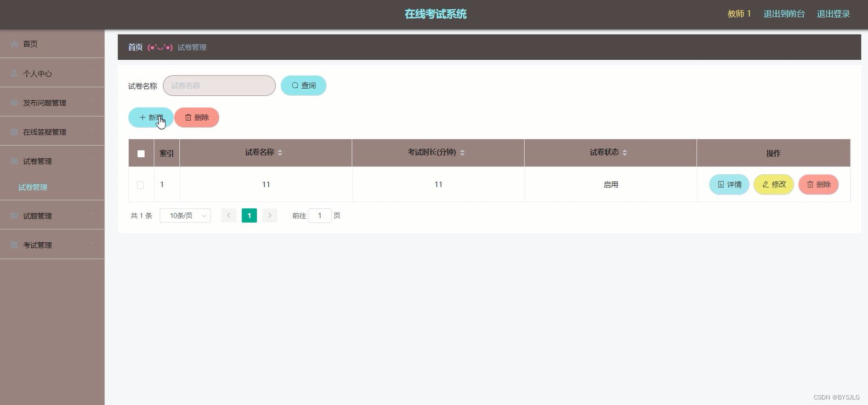868x405 pixels.
Task: Open the 发布问题管理 sidebar menu
Action: tap(52, 102)
